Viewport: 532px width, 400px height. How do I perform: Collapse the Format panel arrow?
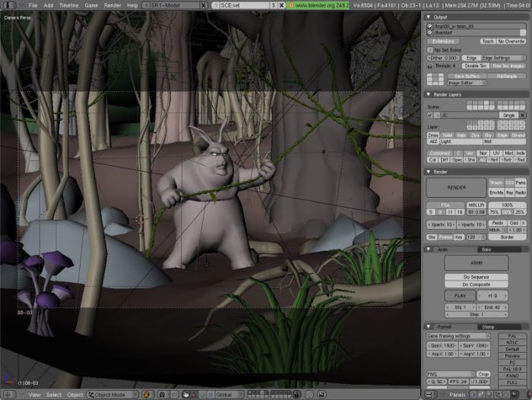[428, 327]
